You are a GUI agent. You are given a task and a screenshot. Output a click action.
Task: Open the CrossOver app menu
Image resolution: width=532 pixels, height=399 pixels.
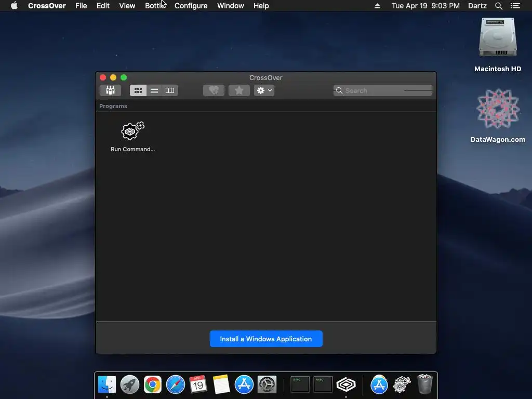point(47,6)
